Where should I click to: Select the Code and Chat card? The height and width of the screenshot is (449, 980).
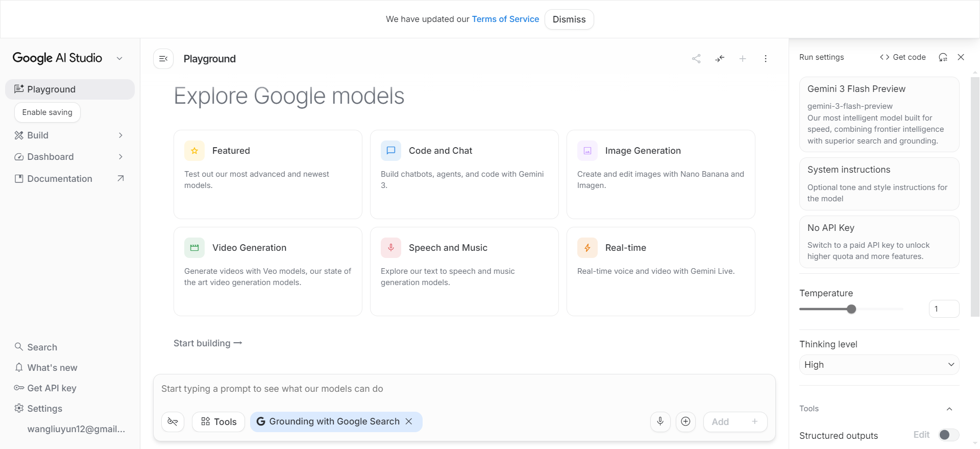(464, 174)
